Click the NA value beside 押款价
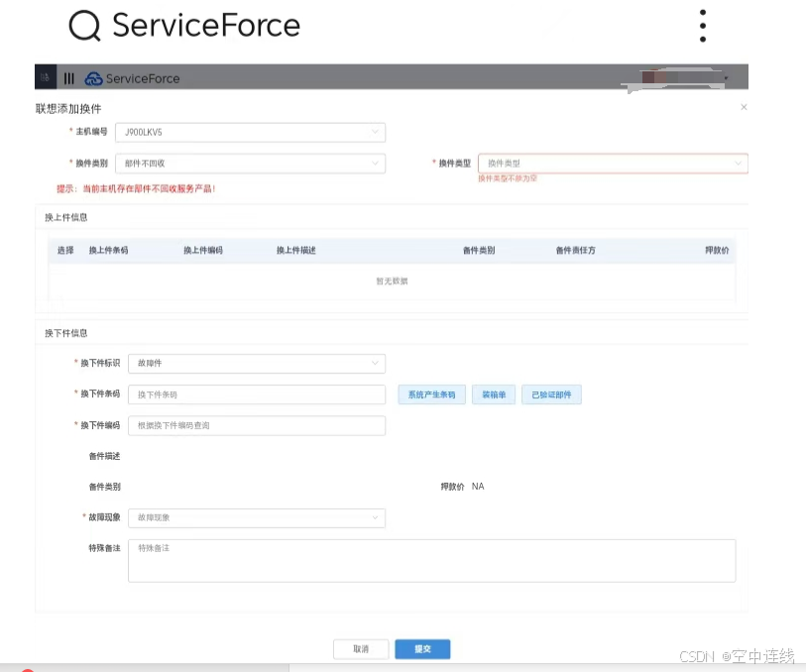This screenshot has width=806, height=672. click(478, 487)
